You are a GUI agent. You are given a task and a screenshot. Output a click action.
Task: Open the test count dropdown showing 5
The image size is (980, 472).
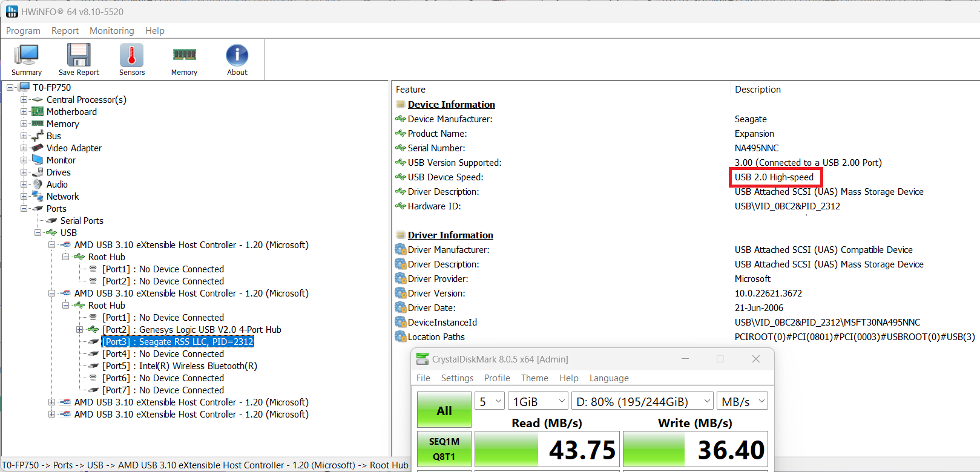pos(490,401)
